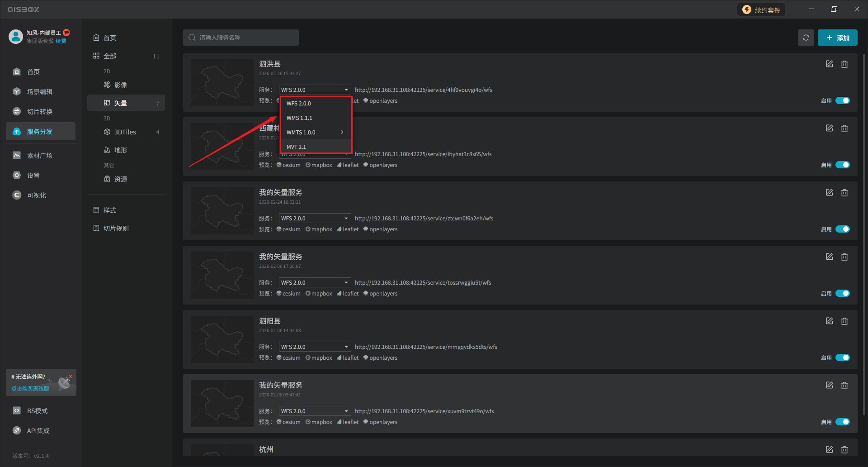
Task: Toggle off the 泗阳县 service switch
Action: [842, 358]
